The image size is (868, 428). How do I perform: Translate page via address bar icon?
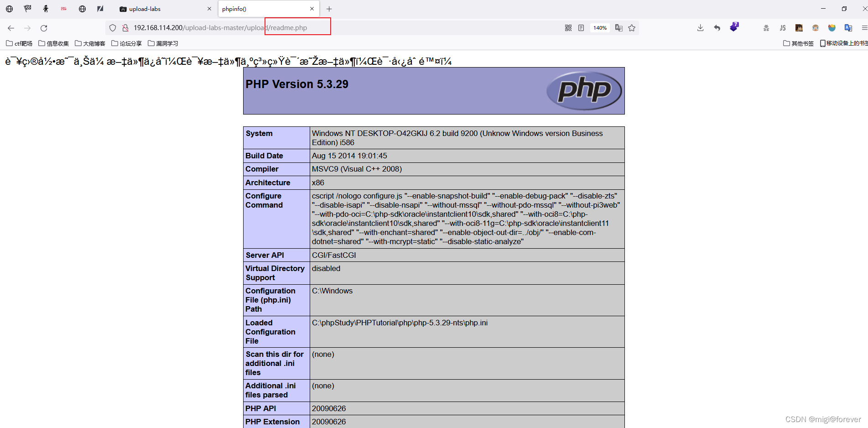click(619, 28)
